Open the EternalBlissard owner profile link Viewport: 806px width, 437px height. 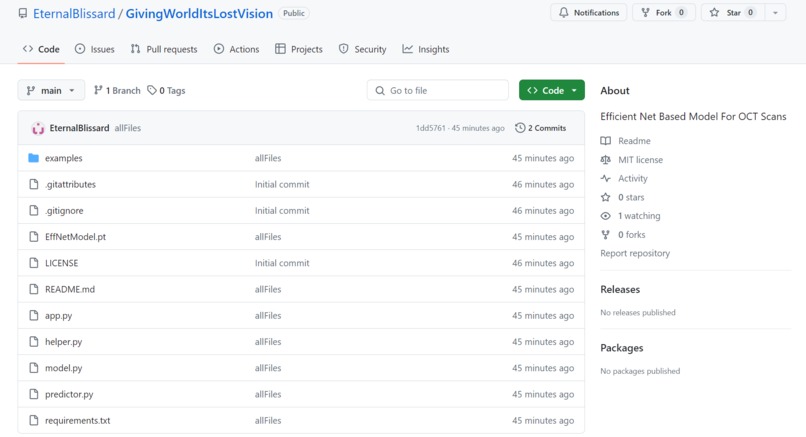pos(74,14)
